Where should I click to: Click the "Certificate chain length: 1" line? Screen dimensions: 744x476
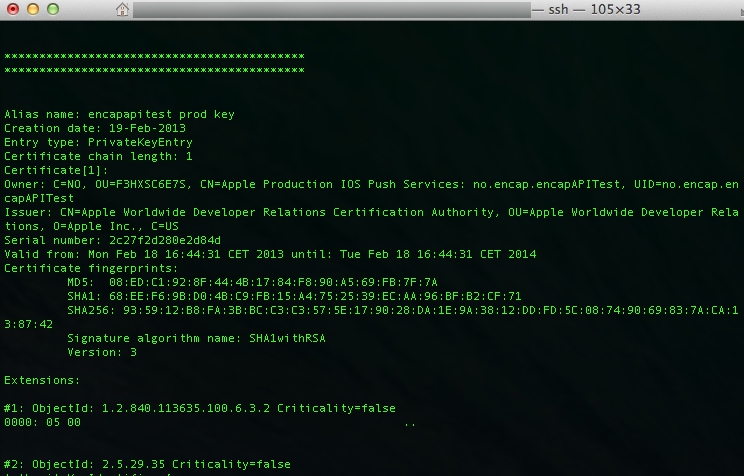tap(98, 156)
